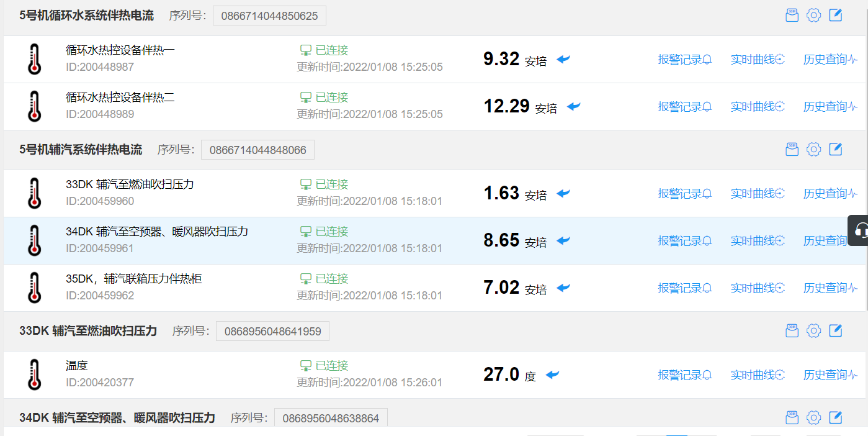Click the thermometer icon for 循环水热控设备伴热一
The image size is (868, 436).
coord(35,59)
